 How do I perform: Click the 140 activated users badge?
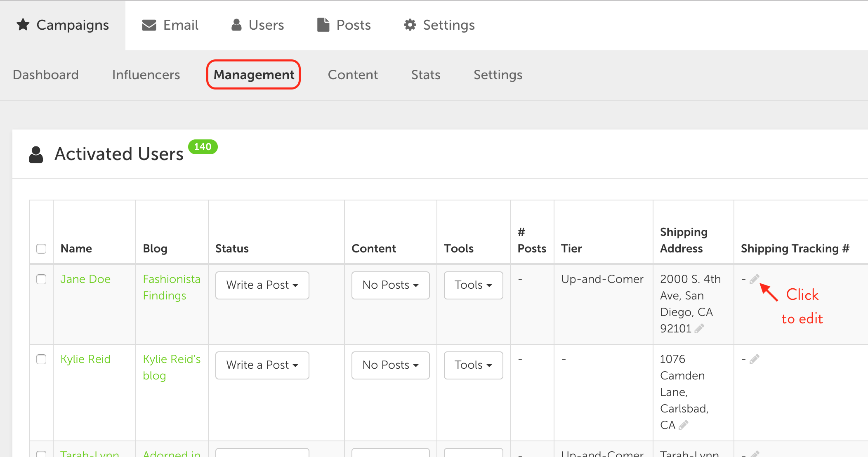pos(203,147)
